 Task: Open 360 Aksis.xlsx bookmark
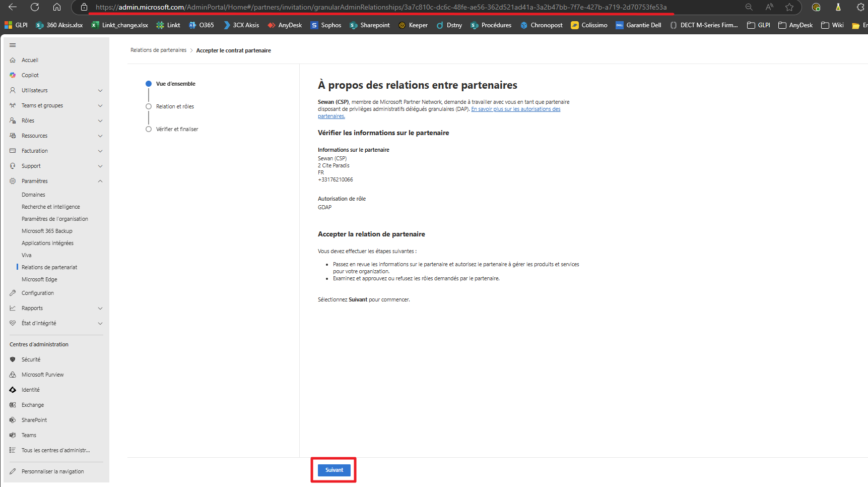click(x=59, y=25)
